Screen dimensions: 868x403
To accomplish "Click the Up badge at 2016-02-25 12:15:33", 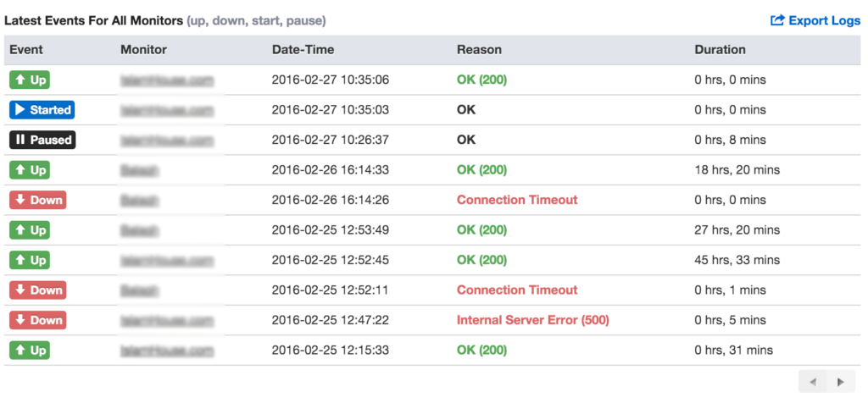I will point(30,350).
